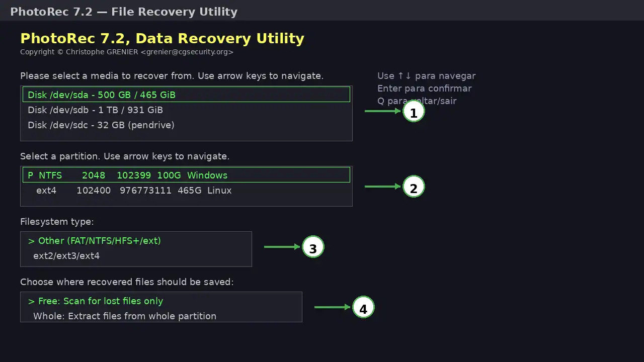
Task: Click the Enter para confirmar hint text
Action: coord(424,88)
